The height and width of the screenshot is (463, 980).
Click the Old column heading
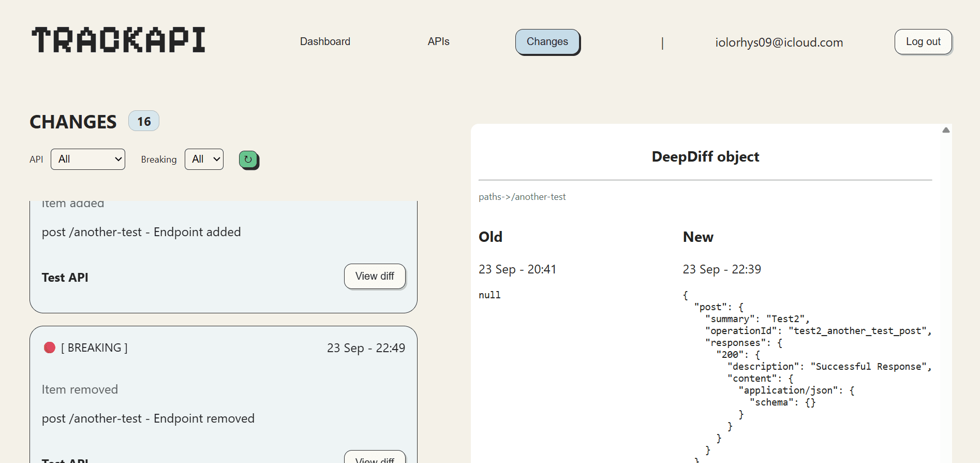pos(491,237)
